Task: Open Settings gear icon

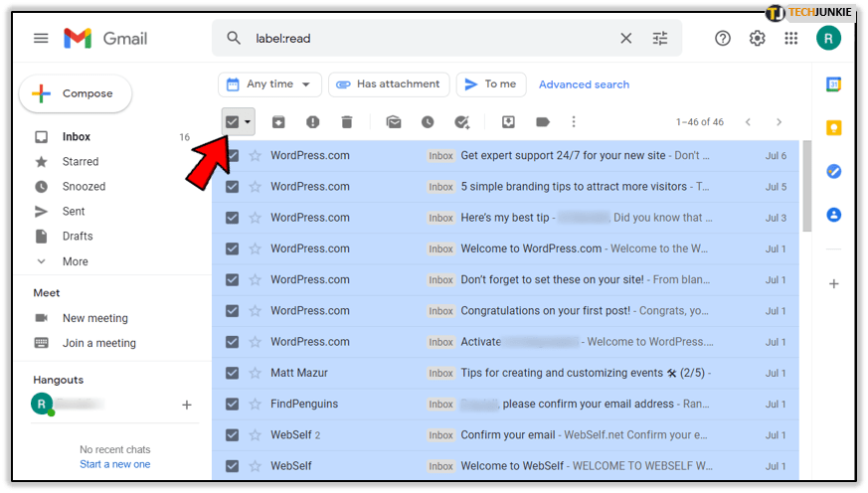Action: pyautogui.click(x=758, y=39)
